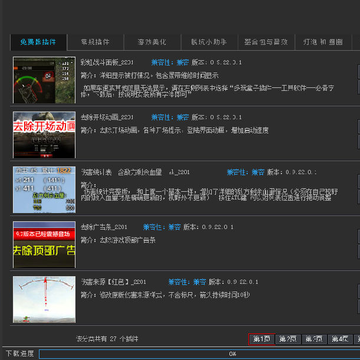Click the 27 个插件 count text
Image resolution: width=360 pixels, height=360 pixels.
[124, 339]
